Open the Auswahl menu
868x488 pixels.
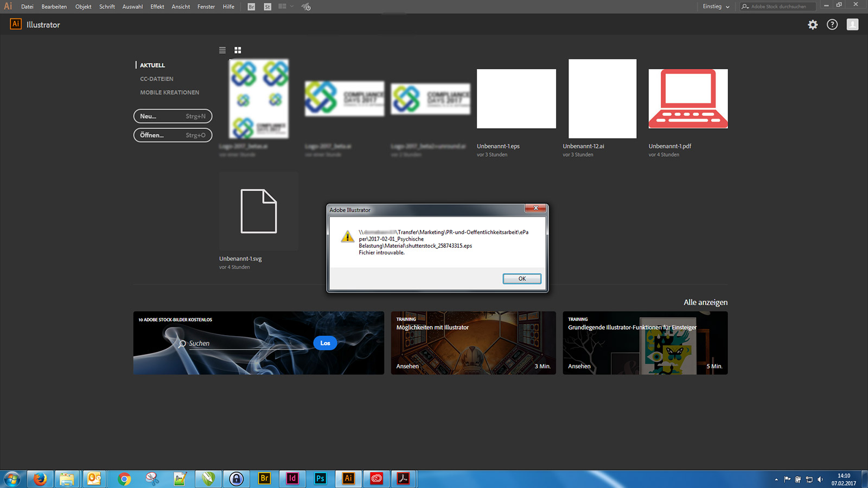pyautogui.click(x=132, y=7)
